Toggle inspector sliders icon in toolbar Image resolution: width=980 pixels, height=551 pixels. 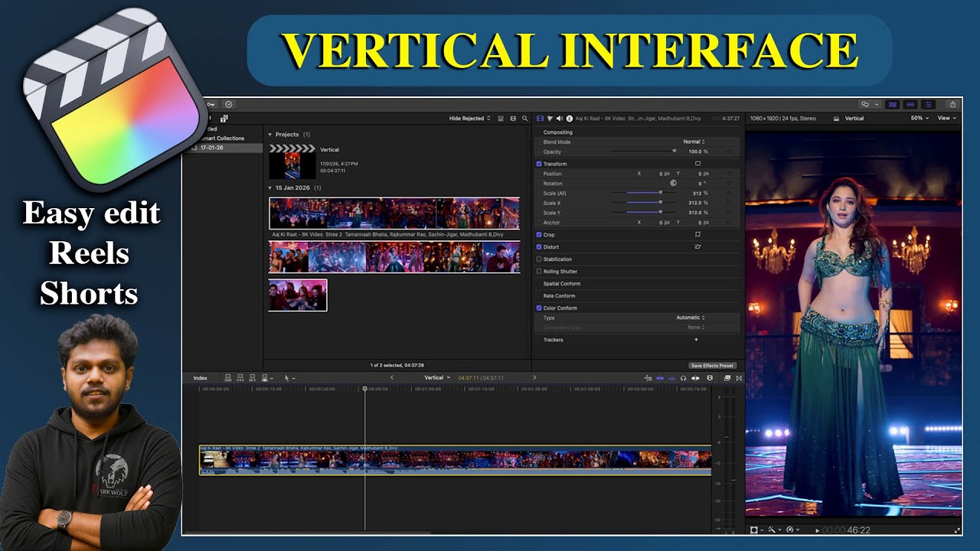tap(929, 104)
